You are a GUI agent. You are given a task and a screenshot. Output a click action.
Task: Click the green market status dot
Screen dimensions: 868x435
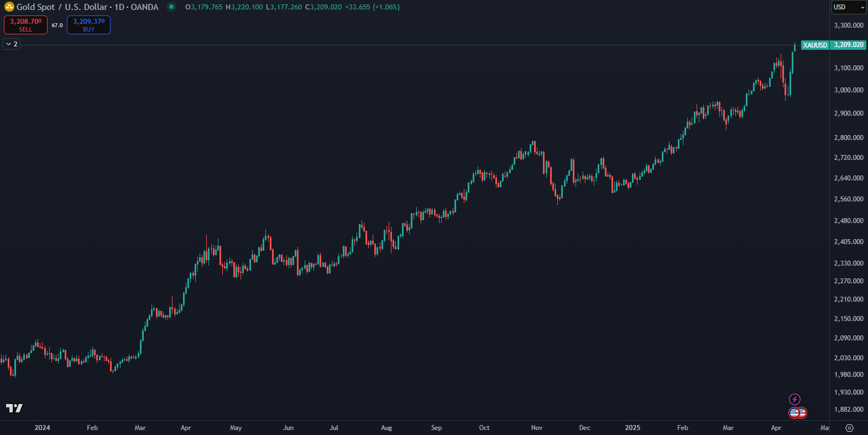click(171, 7)
